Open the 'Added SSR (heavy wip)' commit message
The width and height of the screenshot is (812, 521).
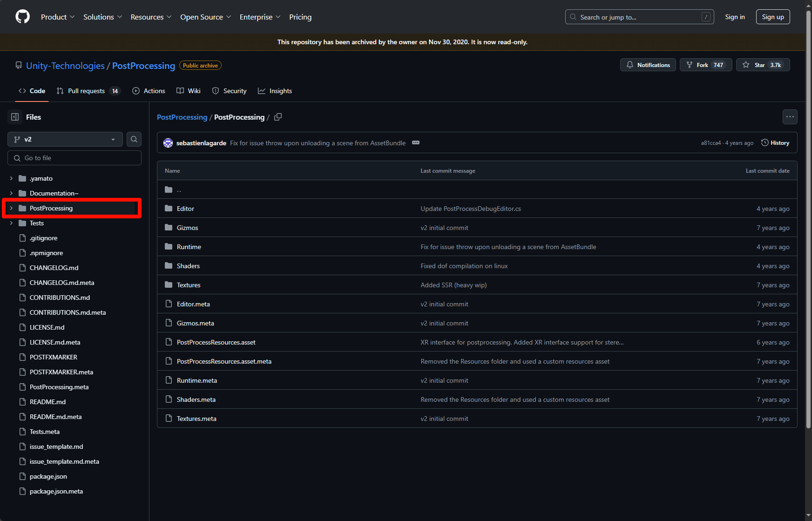(x=453, y=285)
